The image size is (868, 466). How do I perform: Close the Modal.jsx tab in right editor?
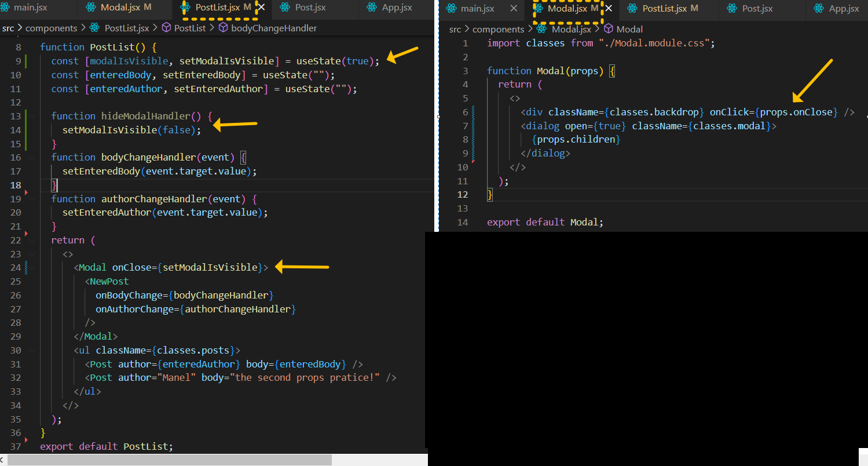pos(609,9)
